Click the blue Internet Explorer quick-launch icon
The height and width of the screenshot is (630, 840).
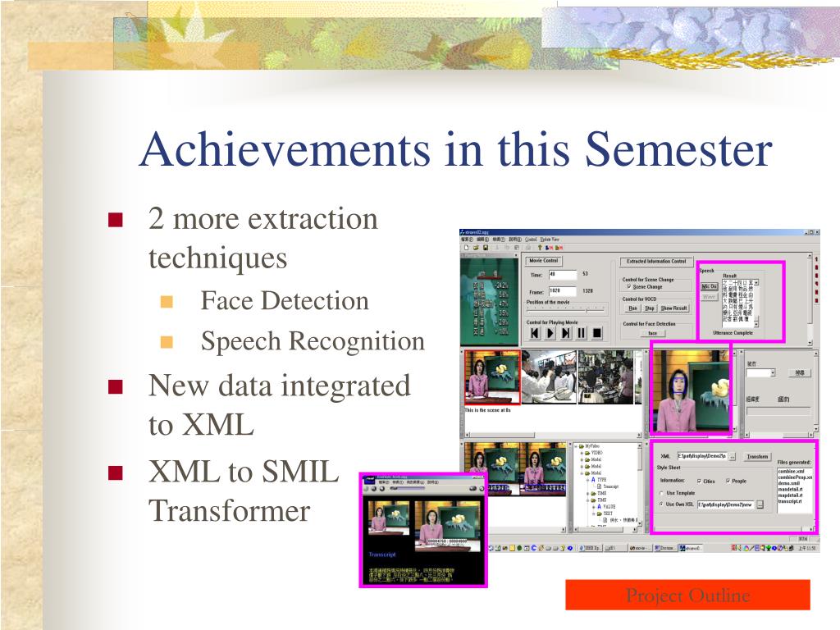534,548
